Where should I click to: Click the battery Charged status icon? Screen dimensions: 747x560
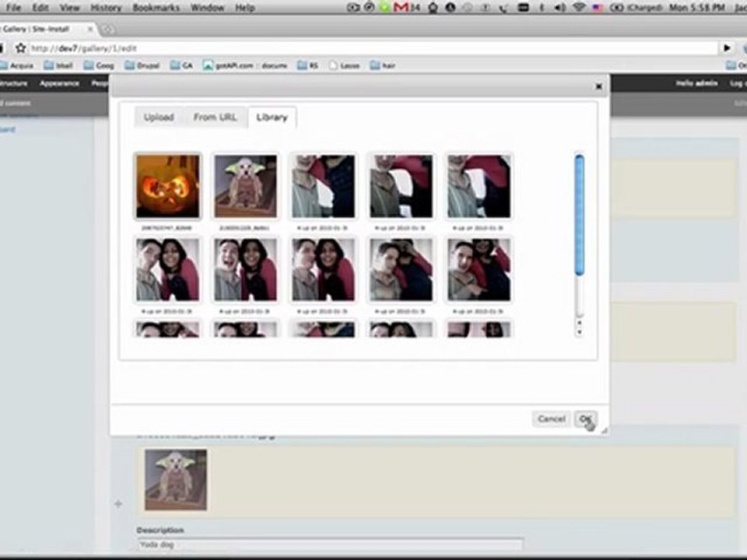click(x=637, y=7)
